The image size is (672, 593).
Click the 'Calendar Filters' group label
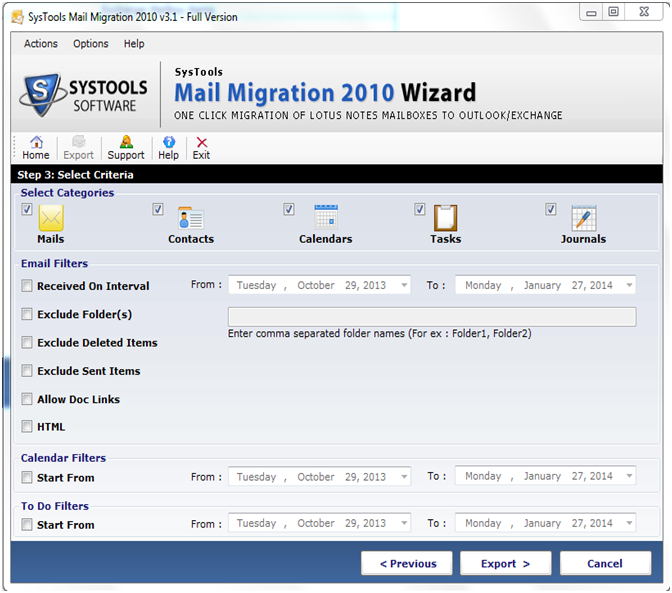click(63, 458)
